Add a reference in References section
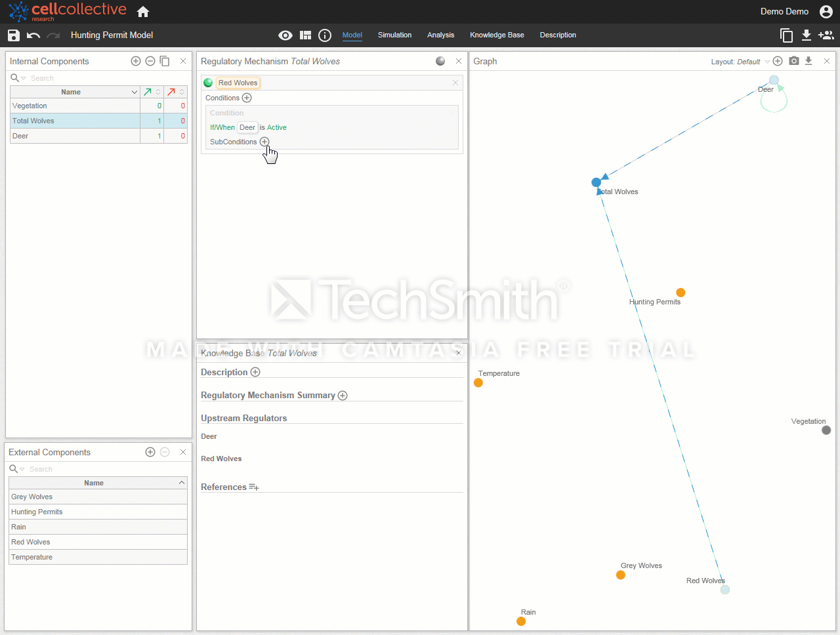840x635 pixels. (x=254, y=487)
